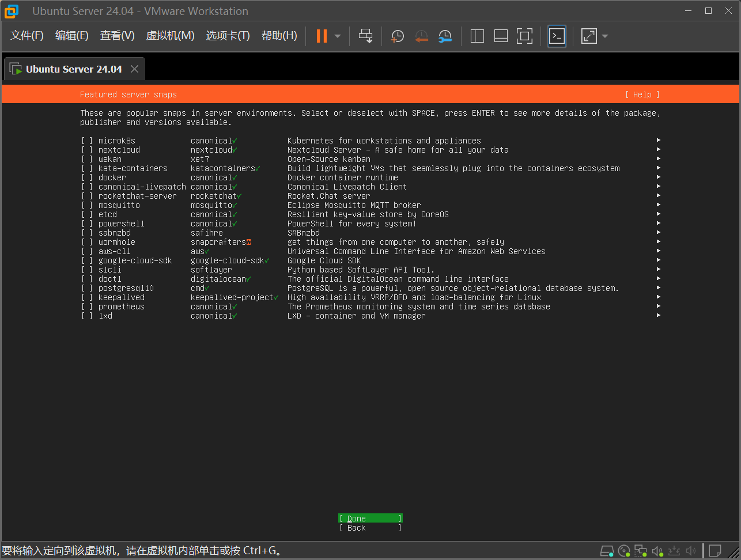Tick the postgresql10 snap checkbox
Viewport: 741px width, 560px height.
coord(87,288)
